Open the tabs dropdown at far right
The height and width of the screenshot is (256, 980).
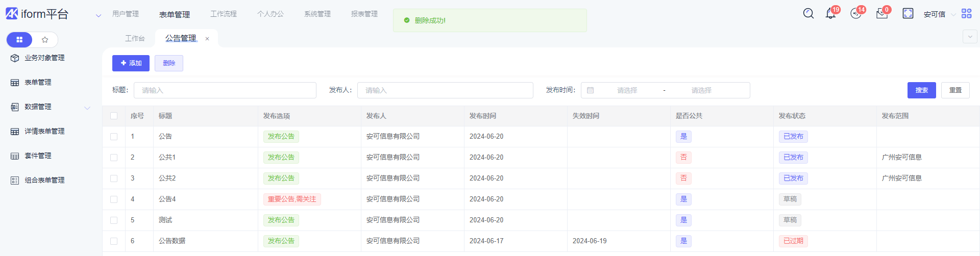point(970,37)
